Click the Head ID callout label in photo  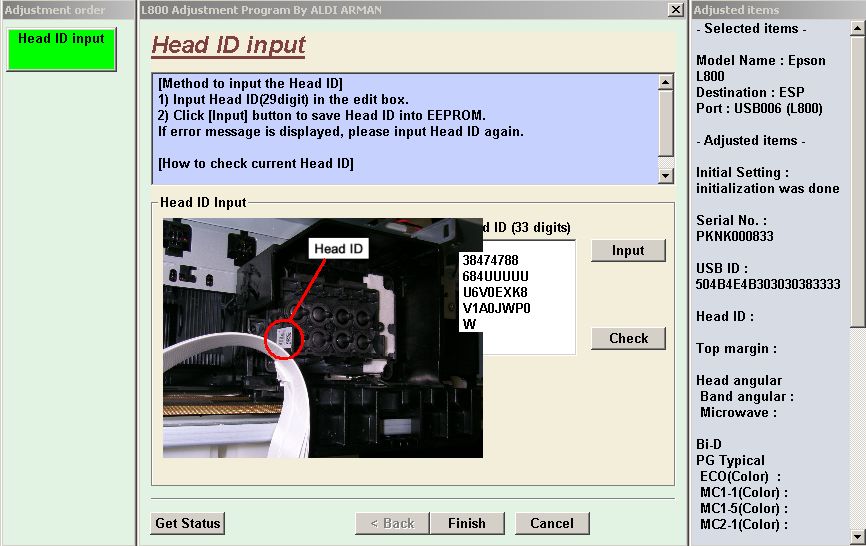coord(338,249)
